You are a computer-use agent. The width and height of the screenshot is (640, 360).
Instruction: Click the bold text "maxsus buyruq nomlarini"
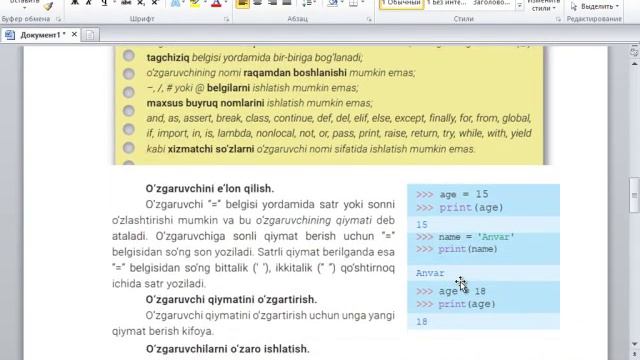205,103
